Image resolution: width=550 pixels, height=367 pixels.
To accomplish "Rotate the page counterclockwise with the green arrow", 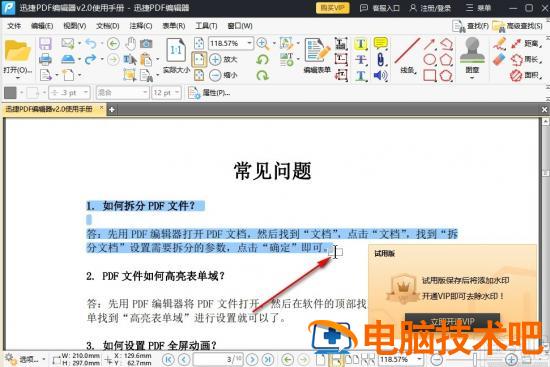I will click(x=262, y=59).
